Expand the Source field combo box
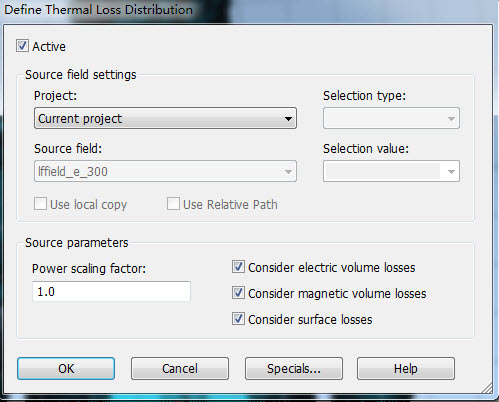 165,171
